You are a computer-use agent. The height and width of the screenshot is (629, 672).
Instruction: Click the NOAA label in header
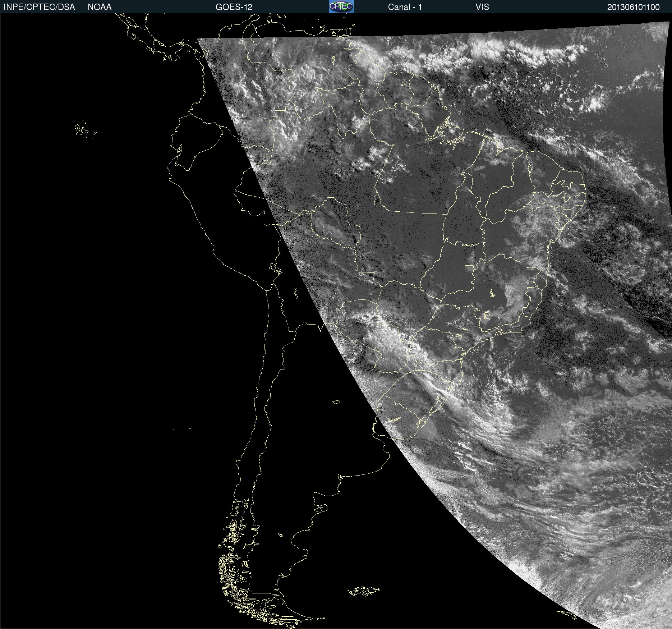[x=100, y=7]
